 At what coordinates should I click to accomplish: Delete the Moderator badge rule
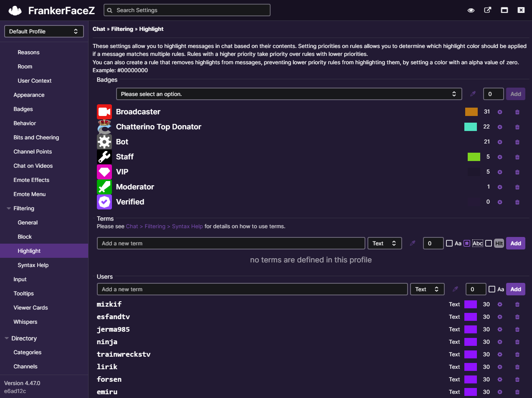tap(517, 187)
